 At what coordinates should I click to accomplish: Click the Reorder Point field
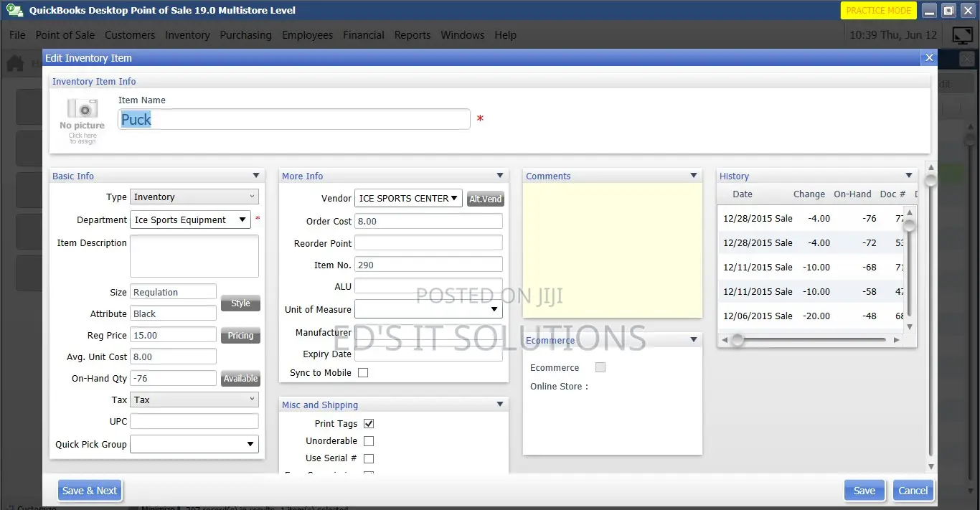point(429,243)
